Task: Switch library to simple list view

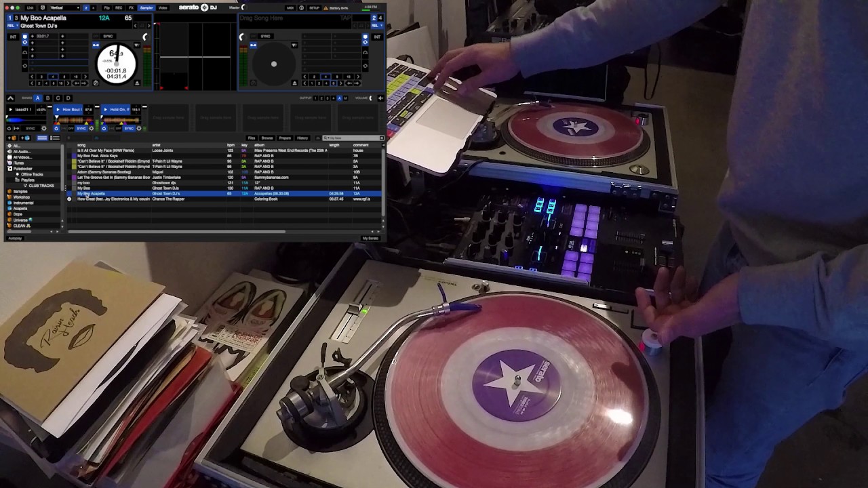Action: coord(42,138)
